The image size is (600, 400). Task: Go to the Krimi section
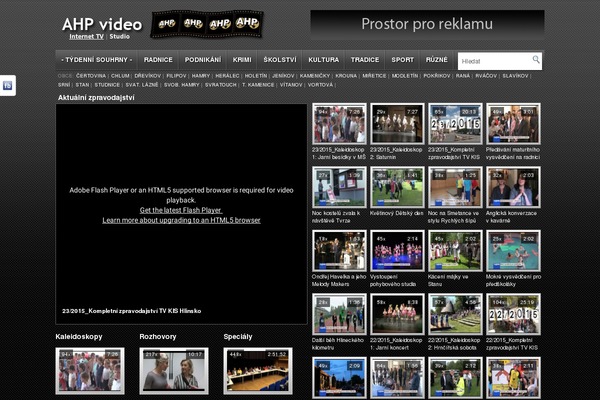tap(242, 60)
